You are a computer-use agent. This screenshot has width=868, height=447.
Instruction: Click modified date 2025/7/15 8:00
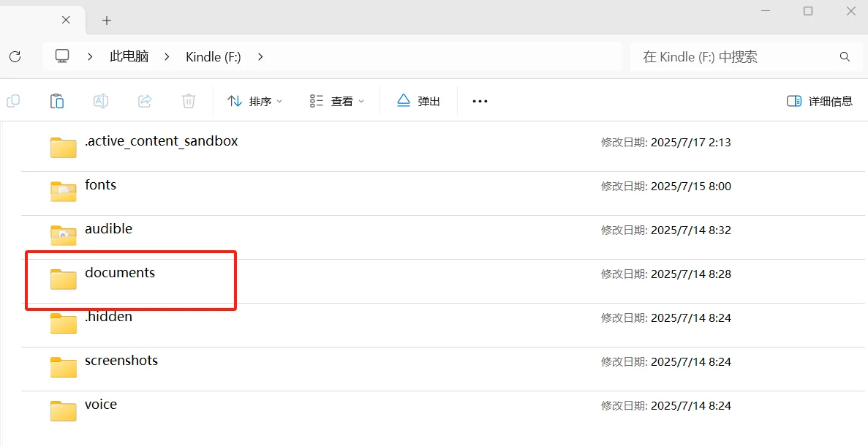(691, 186)
